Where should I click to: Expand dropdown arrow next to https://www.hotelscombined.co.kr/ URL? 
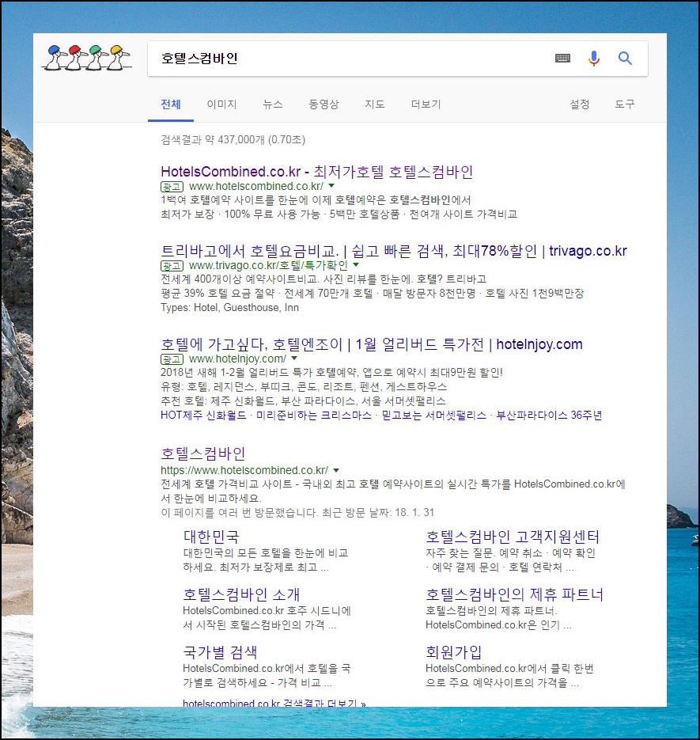point(336,471)
